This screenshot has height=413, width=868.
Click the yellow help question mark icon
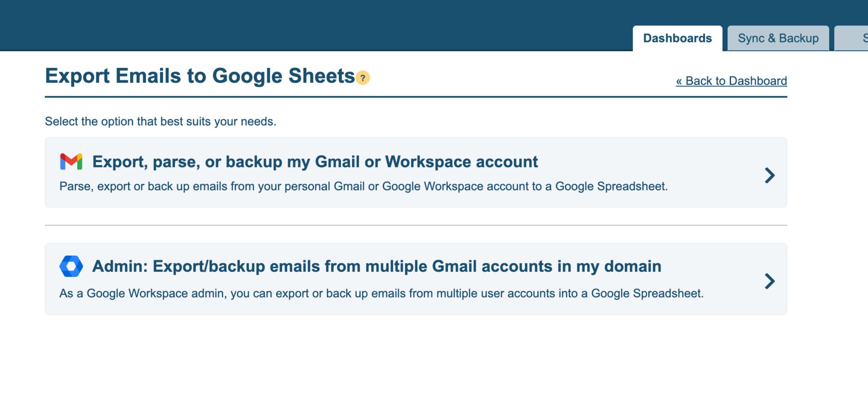pyautogui.click(x=363, y=78)
